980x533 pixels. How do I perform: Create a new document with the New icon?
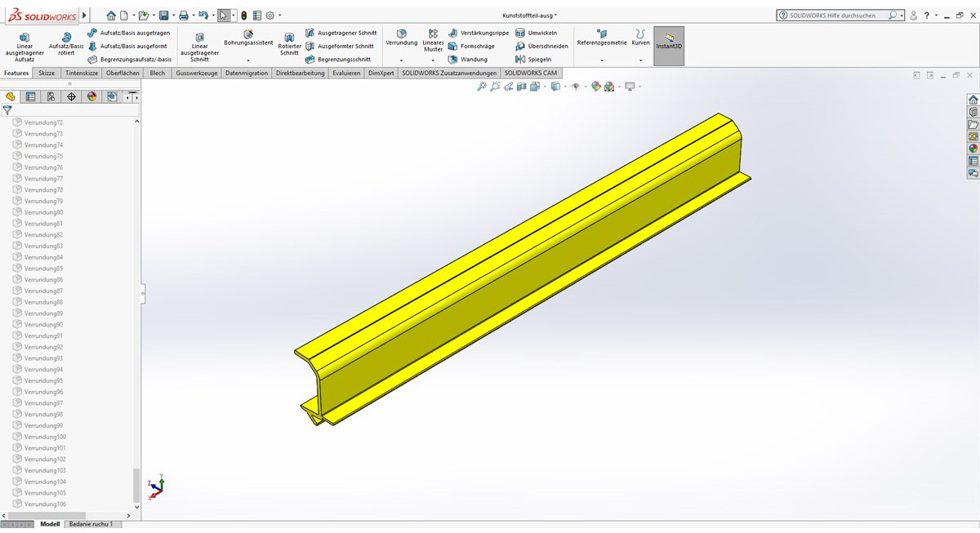(124, 16)
